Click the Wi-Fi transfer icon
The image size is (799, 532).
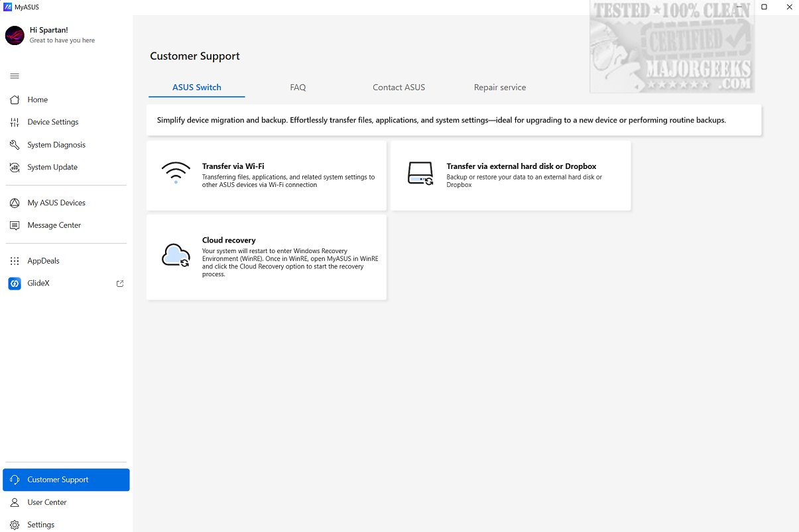click(176, 173)
